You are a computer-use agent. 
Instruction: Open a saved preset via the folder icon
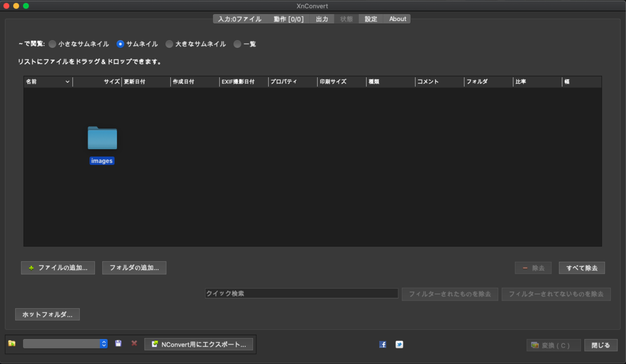click(13, 344)
